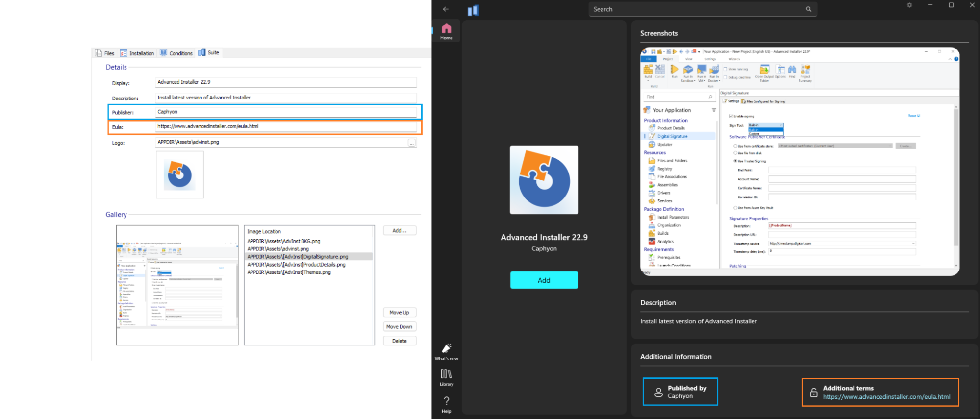The height and width of the screenshot is (419, 980).
Task: Click the Files tab icon in the editor panel
Action: tap(99, 53)
